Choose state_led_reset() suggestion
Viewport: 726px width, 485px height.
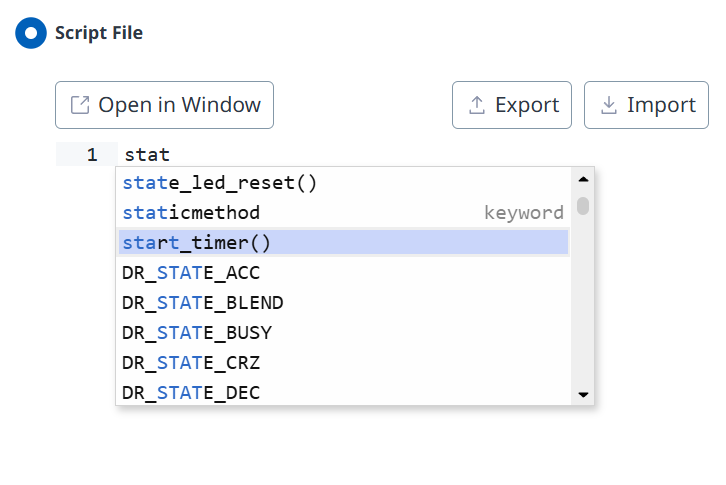220,183
